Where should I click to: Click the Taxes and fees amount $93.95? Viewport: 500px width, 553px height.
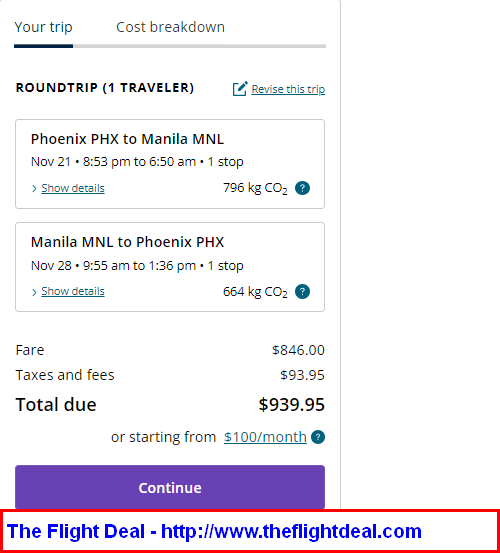click(x=302, y=375)
